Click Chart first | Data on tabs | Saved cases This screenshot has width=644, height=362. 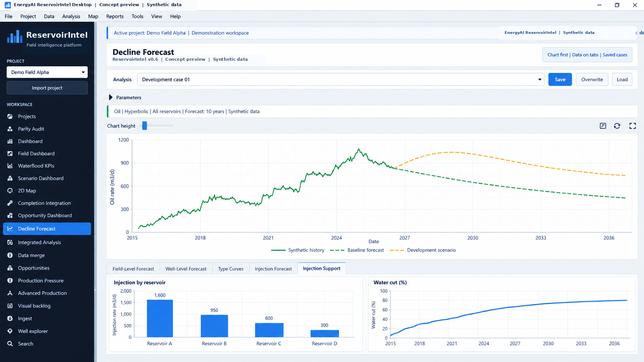(587, 55)
